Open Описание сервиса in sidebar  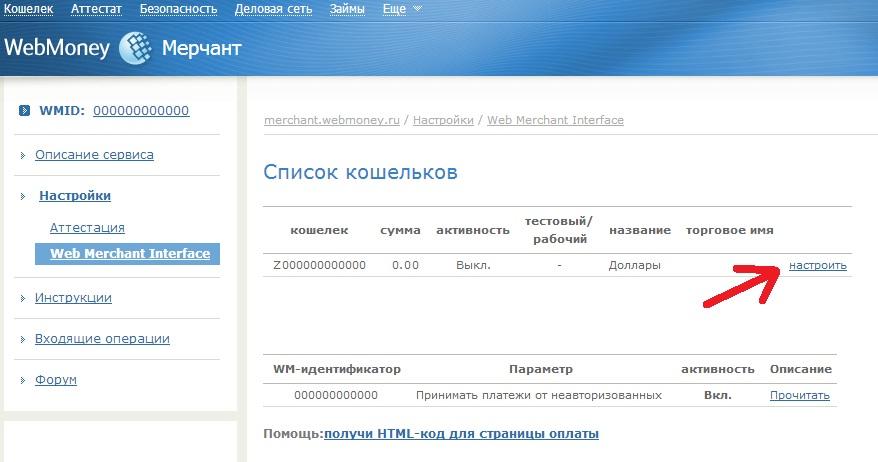point(94,155)
